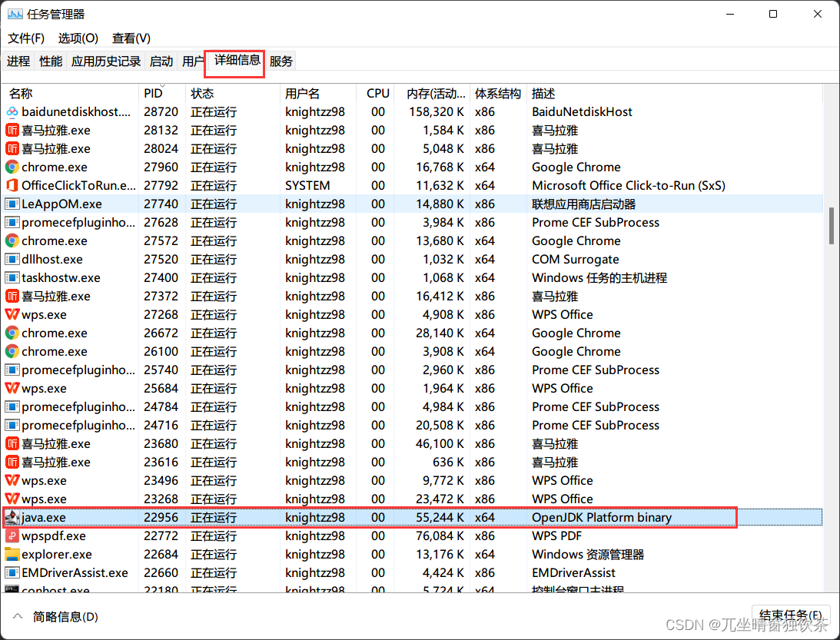Sort by the PID column header

[162, 93]
